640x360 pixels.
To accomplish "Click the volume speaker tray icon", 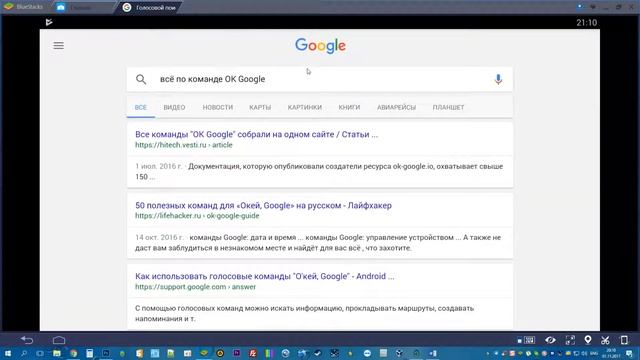I will tap(584, 353).
